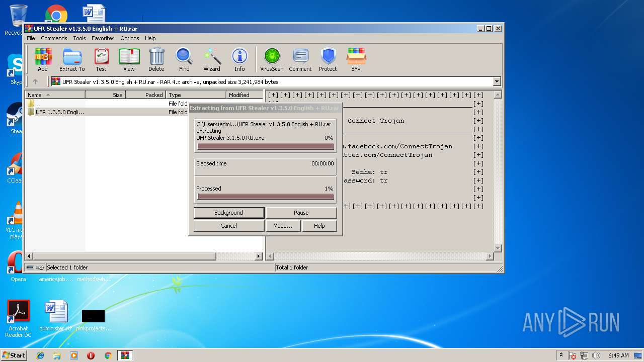Click the Protect shield icon
Image resolution: width=644 pixels, height=362 pixels.
(328, 60)
